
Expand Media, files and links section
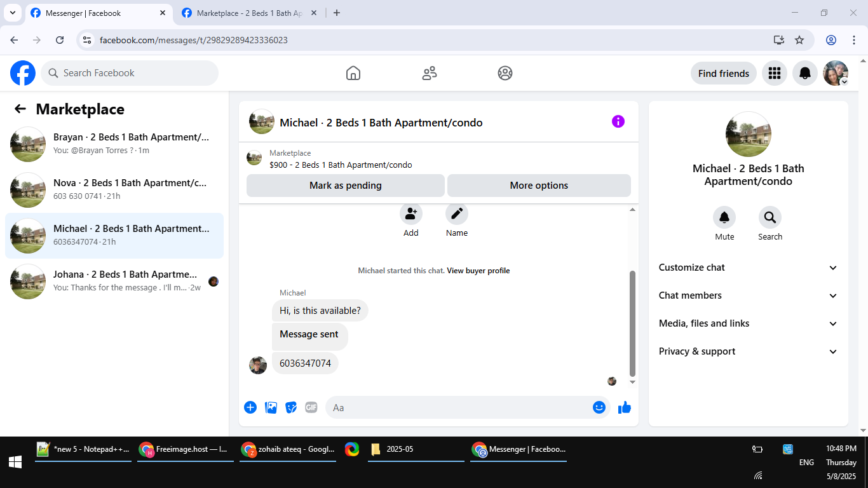point(749,323)
